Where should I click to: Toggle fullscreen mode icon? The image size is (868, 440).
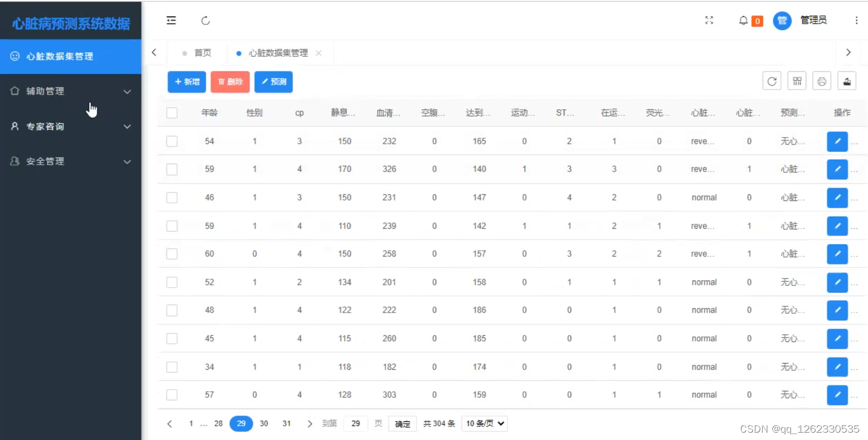pos(709,20)
